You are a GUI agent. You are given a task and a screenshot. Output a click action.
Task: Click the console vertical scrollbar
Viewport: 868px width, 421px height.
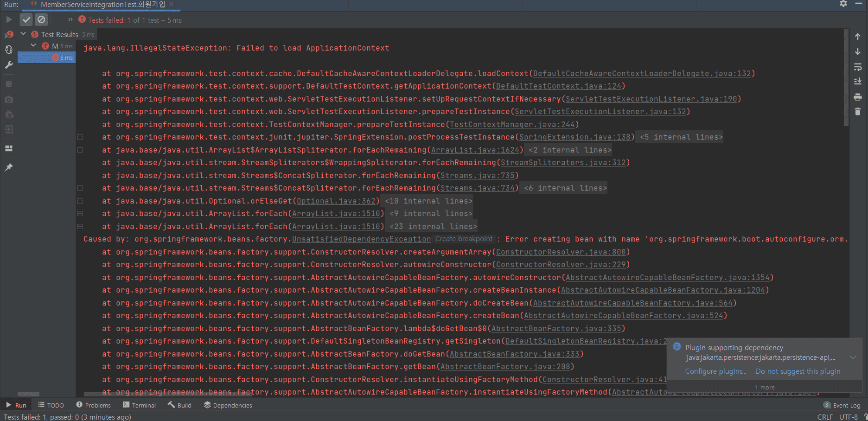(x=846, y=77)
